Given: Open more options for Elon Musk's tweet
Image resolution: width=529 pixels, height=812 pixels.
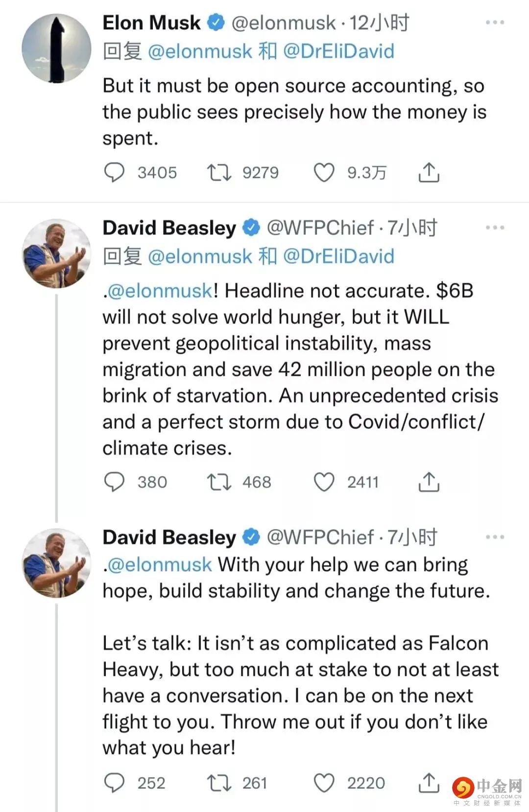Looking at the screenshot, I should [495, 23].
